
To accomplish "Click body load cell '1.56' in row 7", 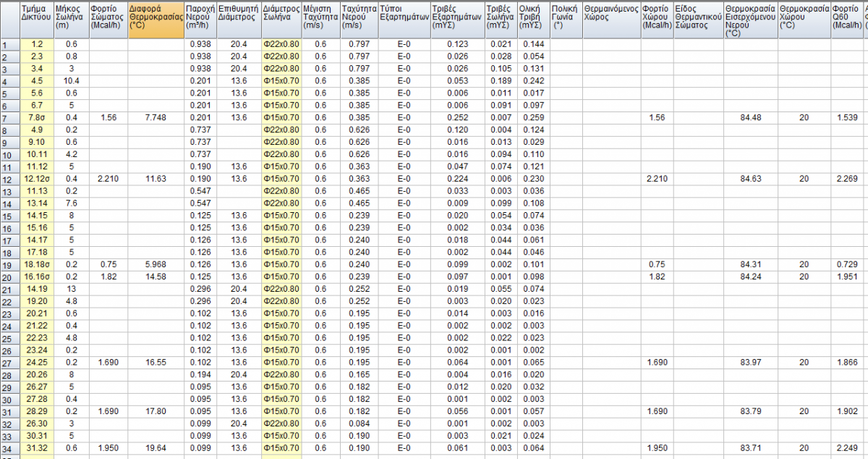I will click(109, 118).
